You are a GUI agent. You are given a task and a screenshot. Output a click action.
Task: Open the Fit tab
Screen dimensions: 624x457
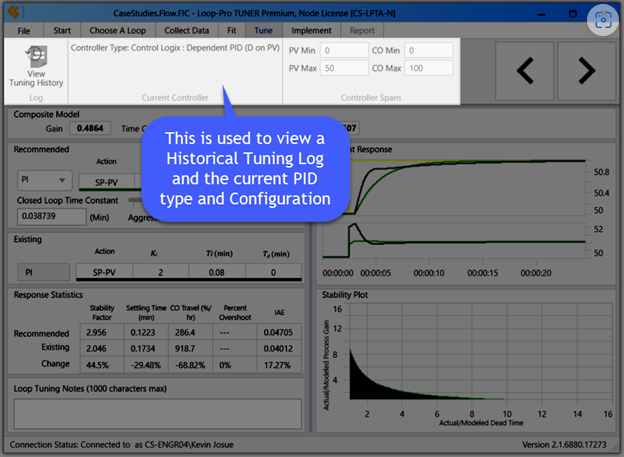[231, 31]
